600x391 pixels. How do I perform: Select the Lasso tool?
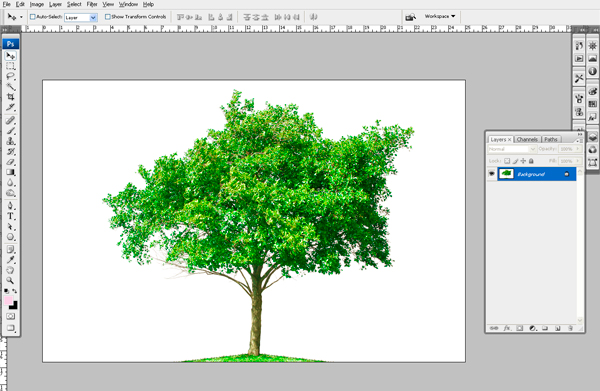tap(10, 76)
